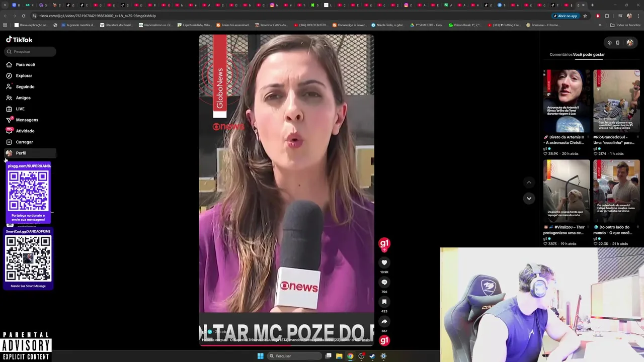Open the 'Nacionalismo vs. Gl...' bookmark
The width and height of the screenshot is (644, 362).
pos(155,25)
